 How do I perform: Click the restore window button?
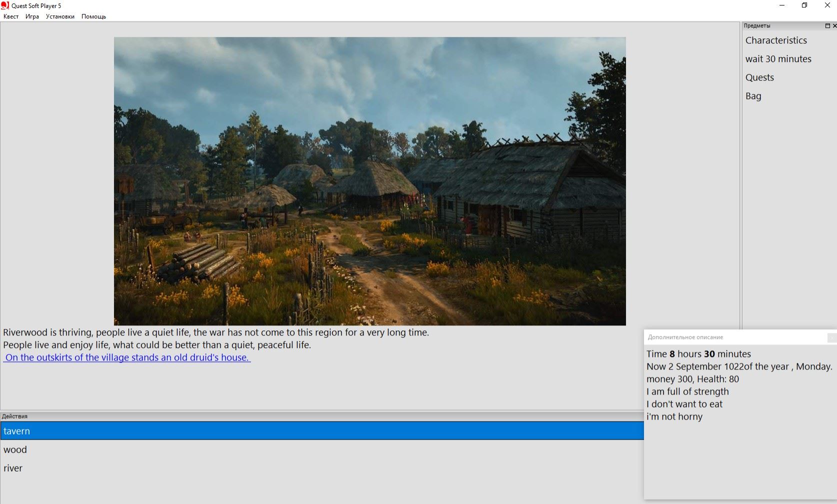(804, 5)
